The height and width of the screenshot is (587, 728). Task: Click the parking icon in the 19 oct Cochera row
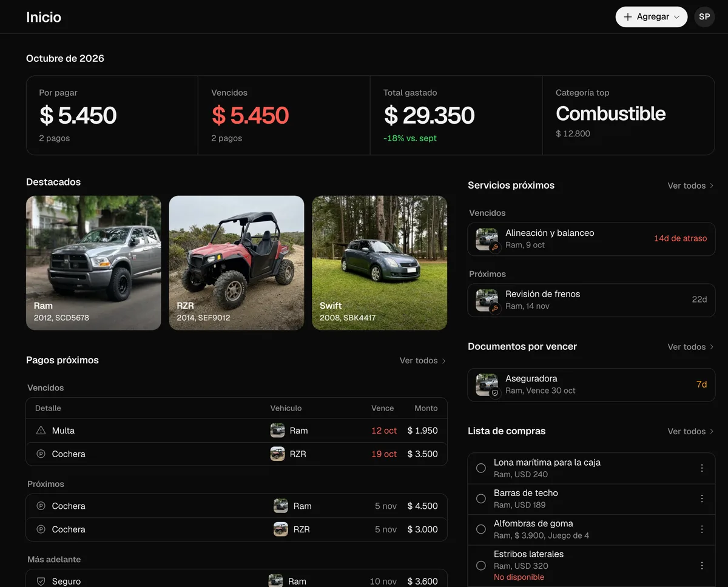click(41, 454)
